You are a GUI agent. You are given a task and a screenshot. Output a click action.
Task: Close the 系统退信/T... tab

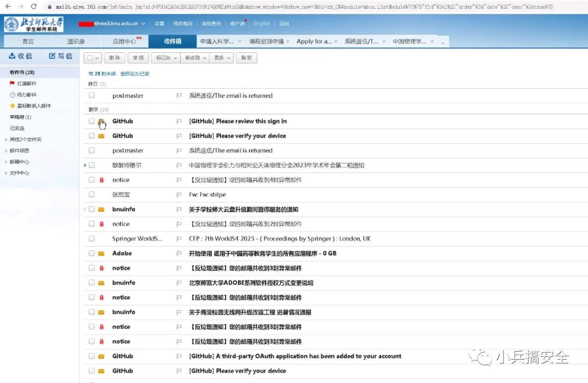tap(384, 41)
